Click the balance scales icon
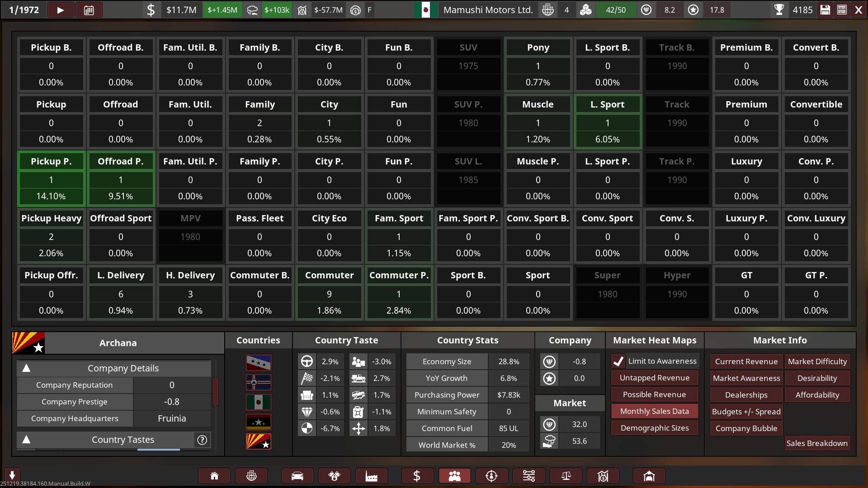Screen dimensions: 868x488 coord(566,476)
